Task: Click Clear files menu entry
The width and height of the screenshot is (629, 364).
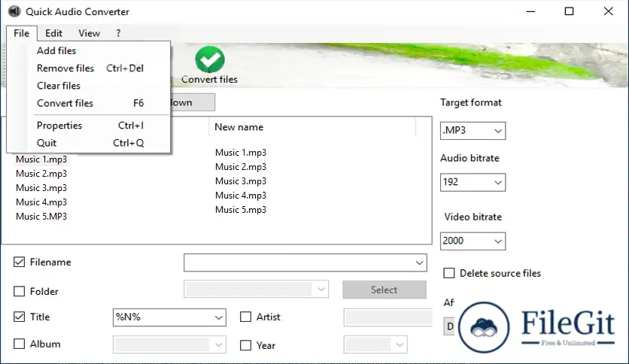Action: click(59, 85)
